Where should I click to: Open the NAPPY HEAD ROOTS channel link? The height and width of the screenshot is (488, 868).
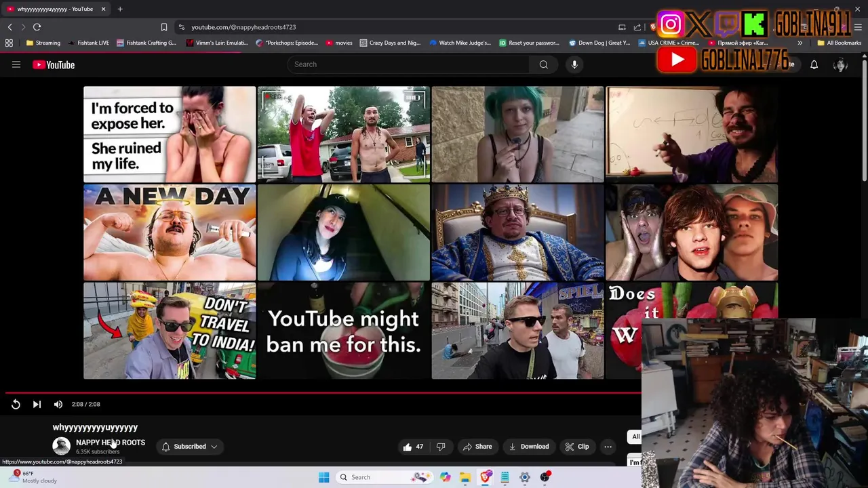[111, 442]
